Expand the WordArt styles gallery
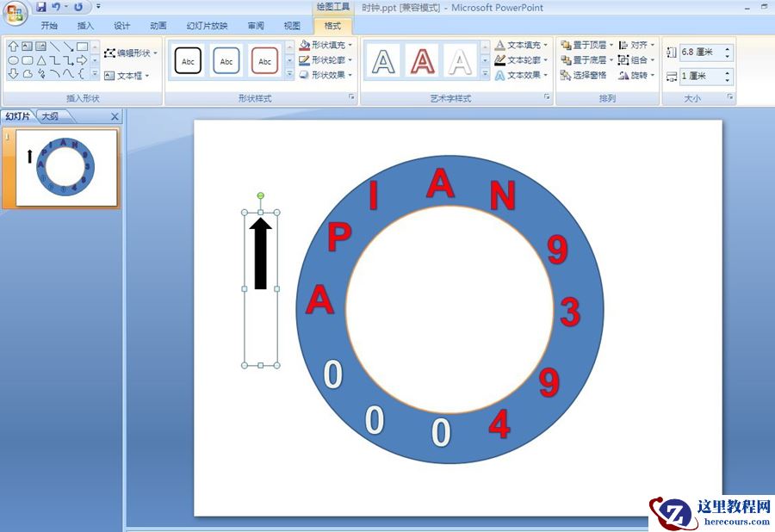775x532 pixels. tap(486, 74)
